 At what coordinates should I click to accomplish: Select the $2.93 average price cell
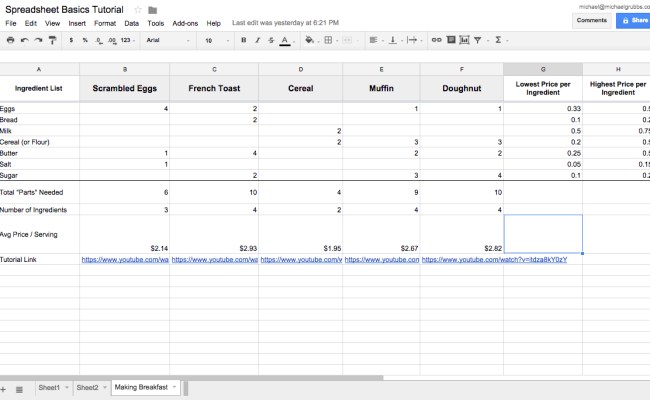pyautogui.click(x=214, y=234)
